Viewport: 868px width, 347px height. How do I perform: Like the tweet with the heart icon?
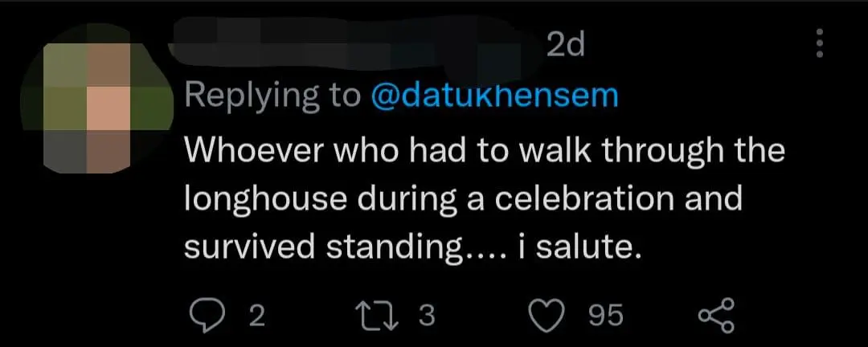[551, 315]
